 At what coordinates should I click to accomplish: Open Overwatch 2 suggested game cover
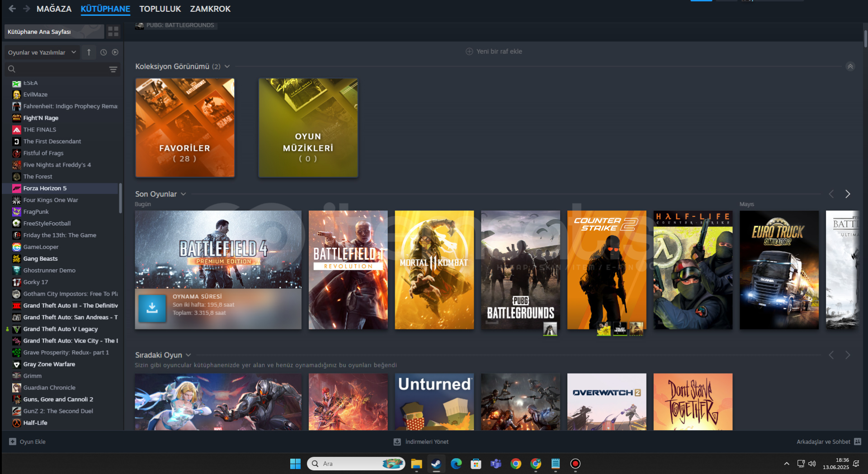click(x=607, y=402)
